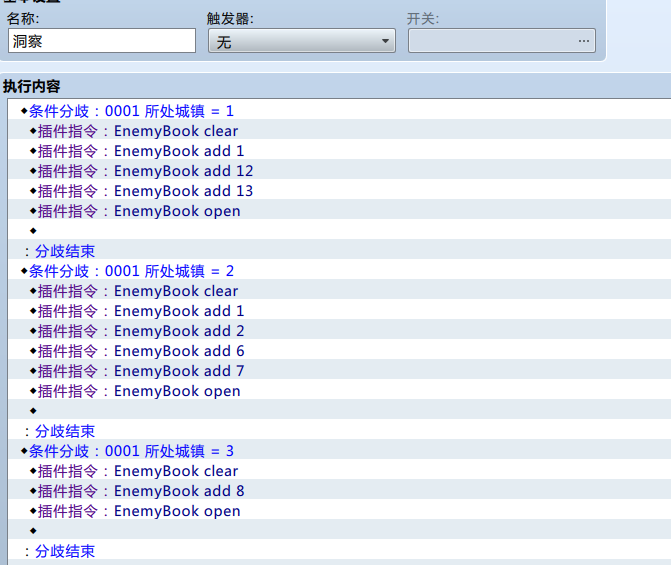Open the 开关 selector ellipsis field
This screenshot has width=671, height=565.
click(x=502, y=41)
